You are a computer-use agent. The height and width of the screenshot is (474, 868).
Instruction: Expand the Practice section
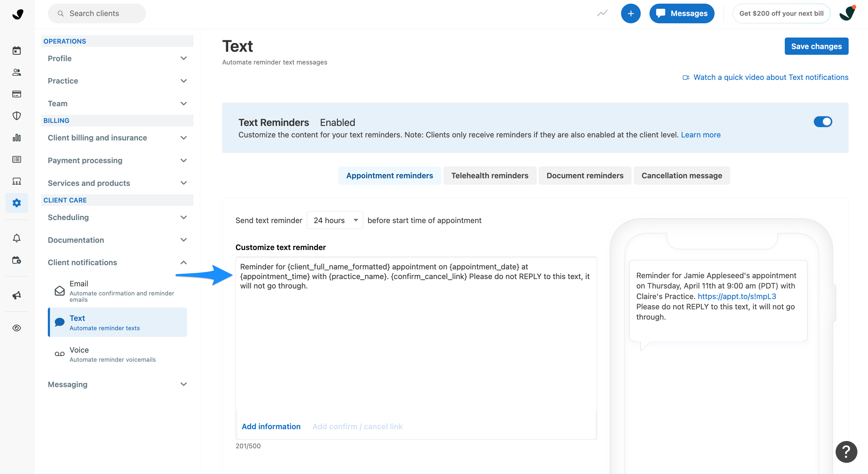[117, 81]
